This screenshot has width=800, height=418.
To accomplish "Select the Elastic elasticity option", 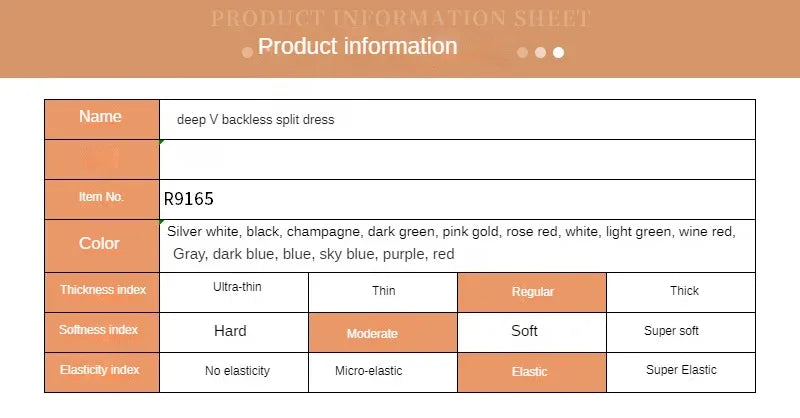I will click(x=532, y=373).
